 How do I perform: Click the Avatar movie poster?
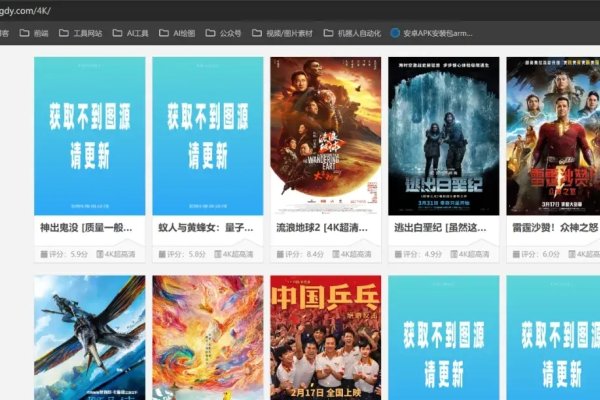coord(89,338)
